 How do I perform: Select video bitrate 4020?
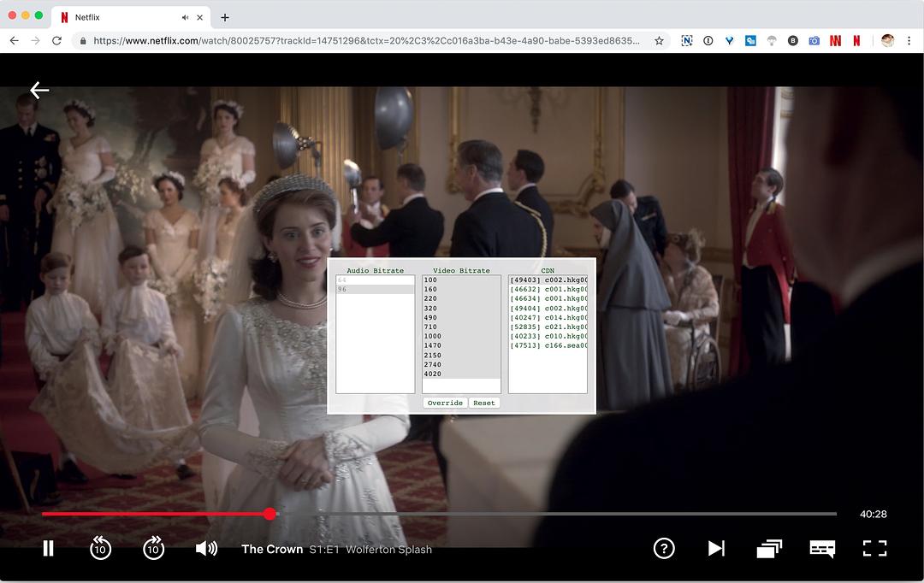(461, 374)
